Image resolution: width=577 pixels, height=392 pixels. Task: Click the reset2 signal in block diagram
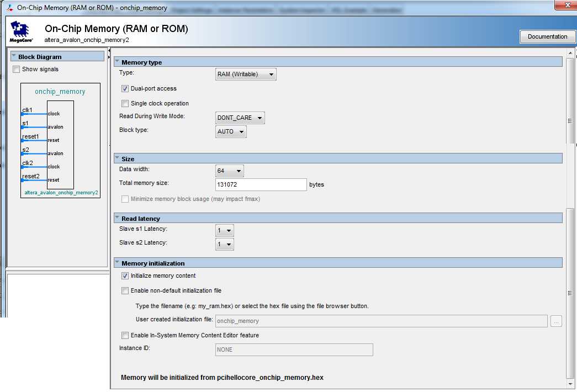(x=30, y=176)
